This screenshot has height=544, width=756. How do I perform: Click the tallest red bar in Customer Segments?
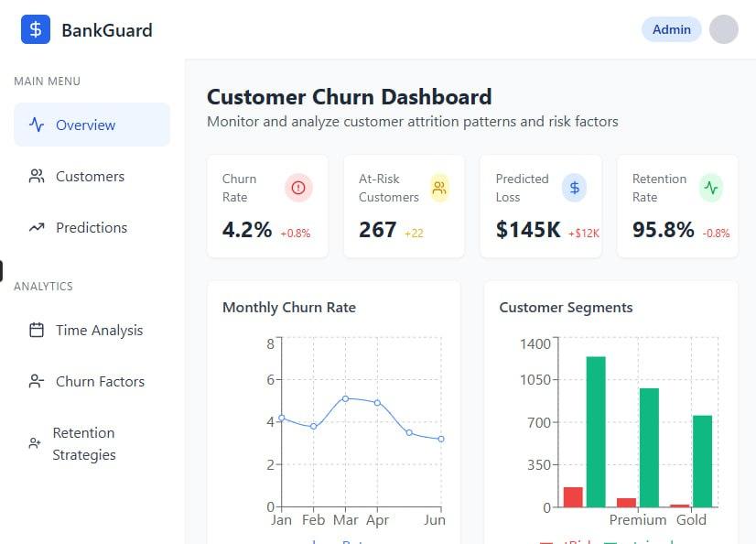(573, 497)
